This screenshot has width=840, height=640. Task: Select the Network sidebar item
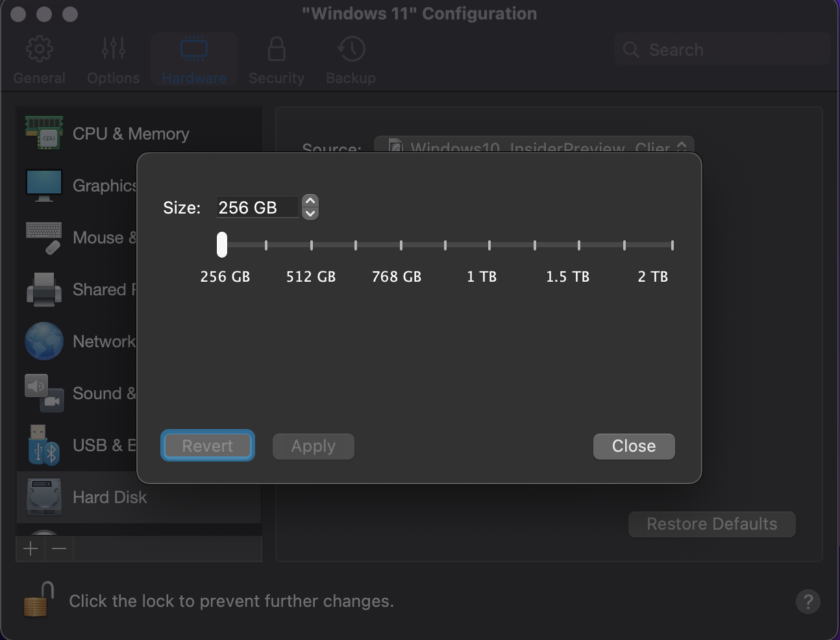(77, 341)
